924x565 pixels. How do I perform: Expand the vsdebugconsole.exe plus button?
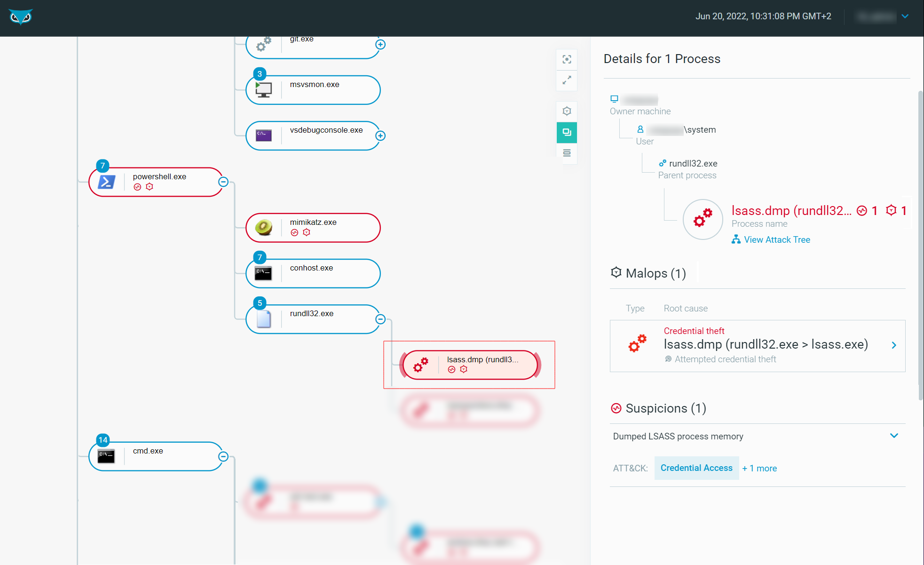380,135
